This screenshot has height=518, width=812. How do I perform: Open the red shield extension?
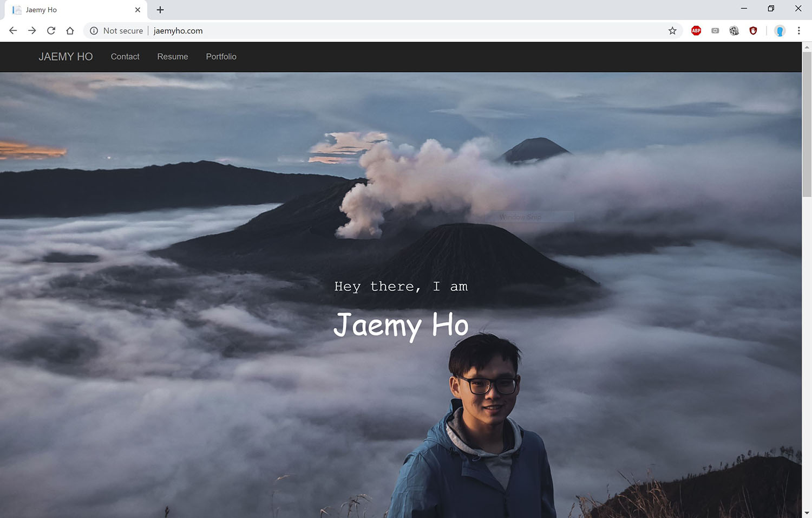(753, 31)
